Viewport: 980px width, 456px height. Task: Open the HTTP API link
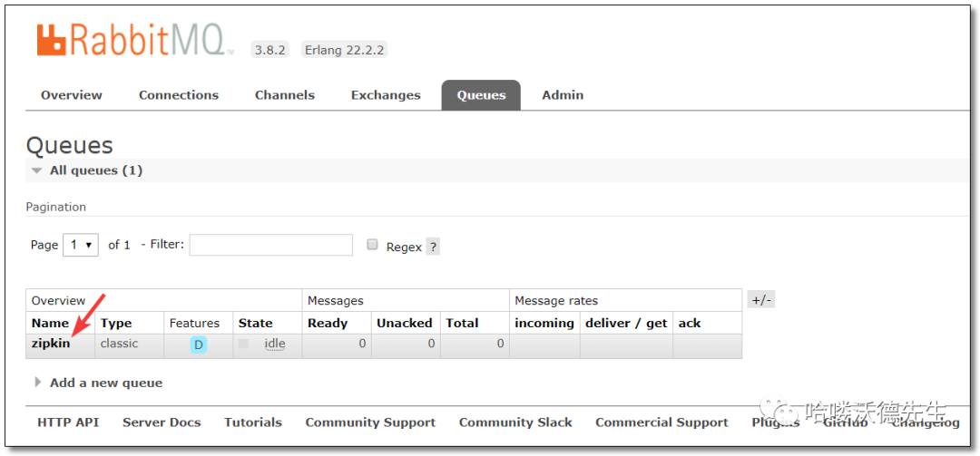point(68,422)
